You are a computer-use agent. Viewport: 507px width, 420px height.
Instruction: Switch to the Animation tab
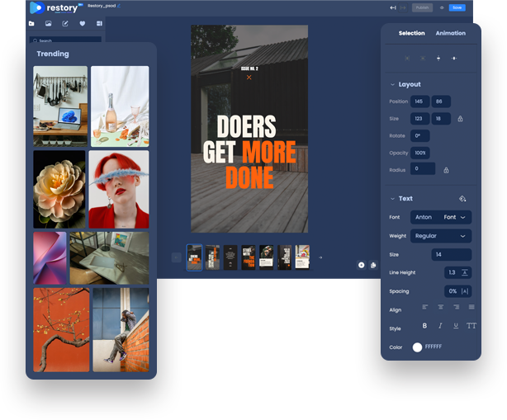tap(450, 34)
